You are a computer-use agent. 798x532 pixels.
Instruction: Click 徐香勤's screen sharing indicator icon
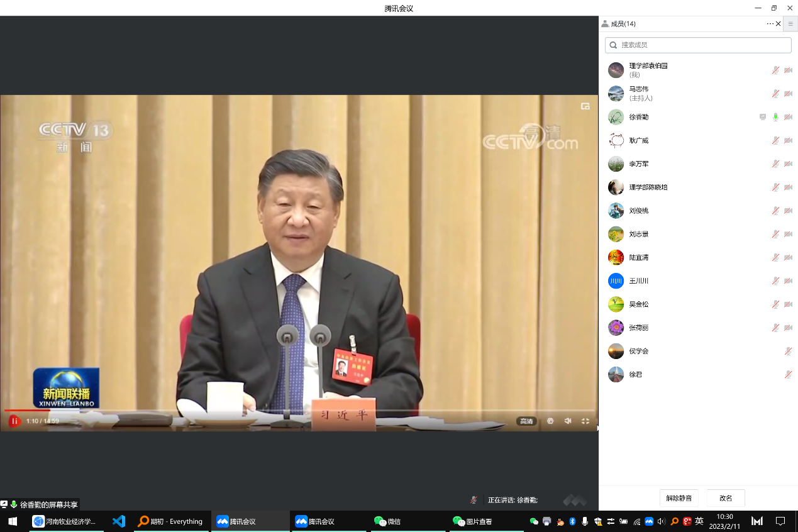pos(763,117)
